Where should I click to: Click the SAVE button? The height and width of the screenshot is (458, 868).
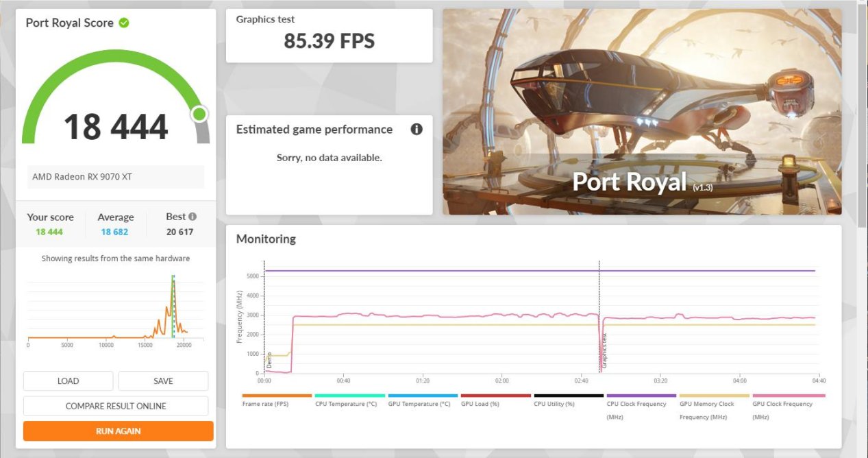163,381
